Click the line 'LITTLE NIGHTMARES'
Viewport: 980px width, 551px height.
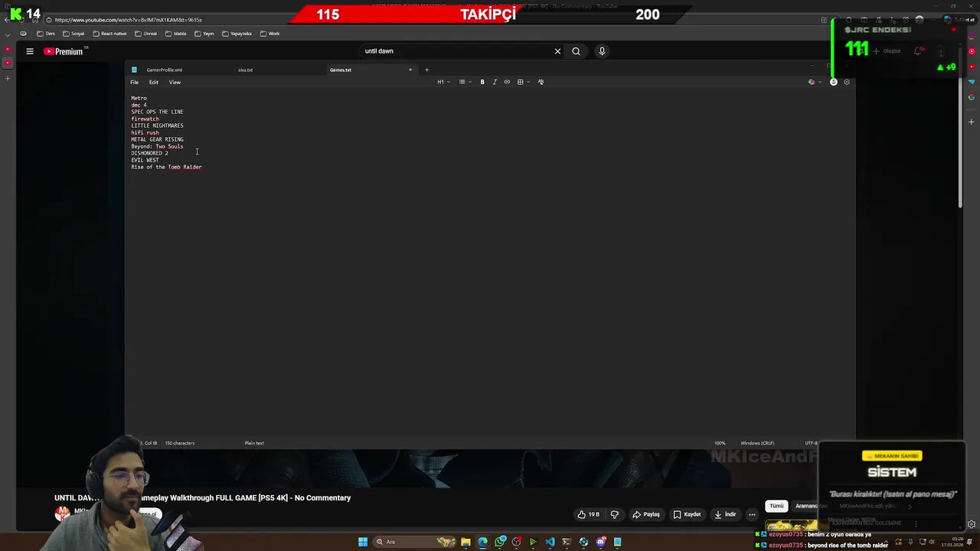click(157, 126)
